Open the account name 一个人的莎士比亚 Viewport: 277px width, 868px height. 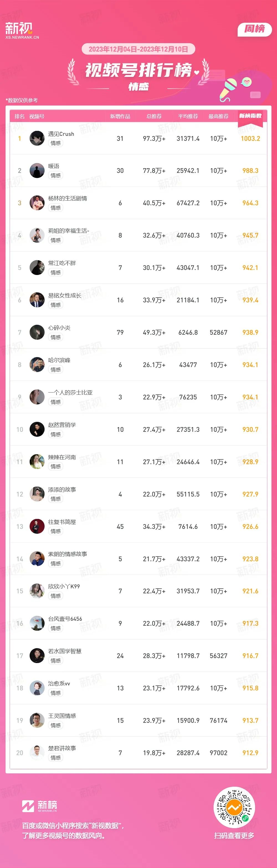click(x=70, y=393)
